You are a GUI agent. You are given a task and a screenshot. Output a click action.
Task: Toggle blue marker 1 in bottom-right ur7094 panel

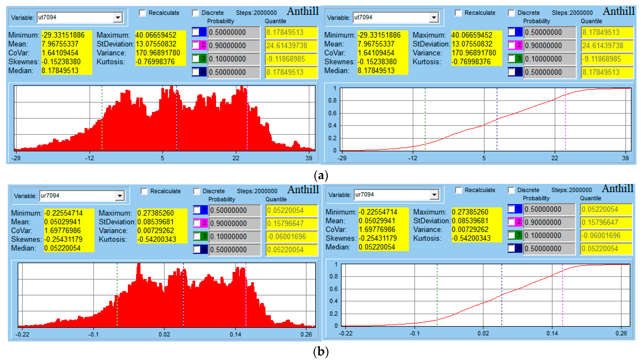(x=511, y=209)
